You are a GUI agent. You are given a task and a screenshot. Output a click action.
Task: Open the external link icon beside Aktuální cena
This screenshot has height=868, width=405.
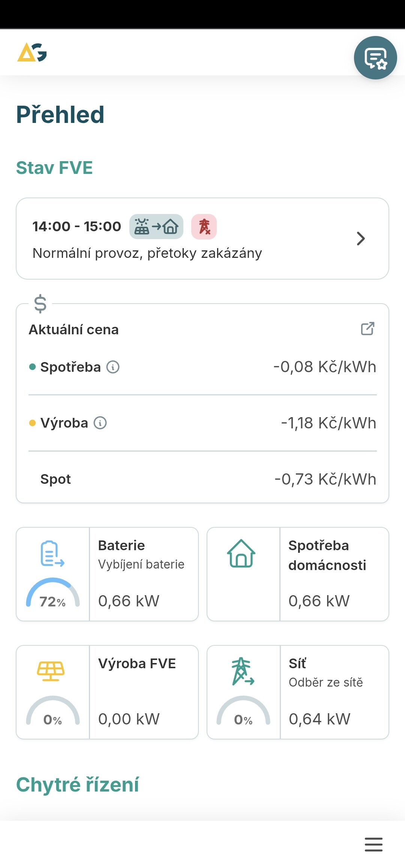click(367, 328)
